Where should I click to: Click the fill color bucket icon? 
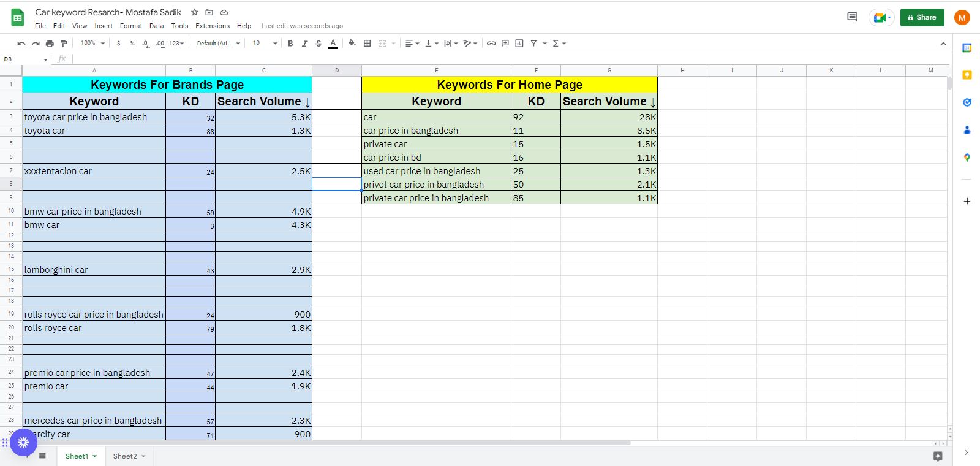[352, 44]
